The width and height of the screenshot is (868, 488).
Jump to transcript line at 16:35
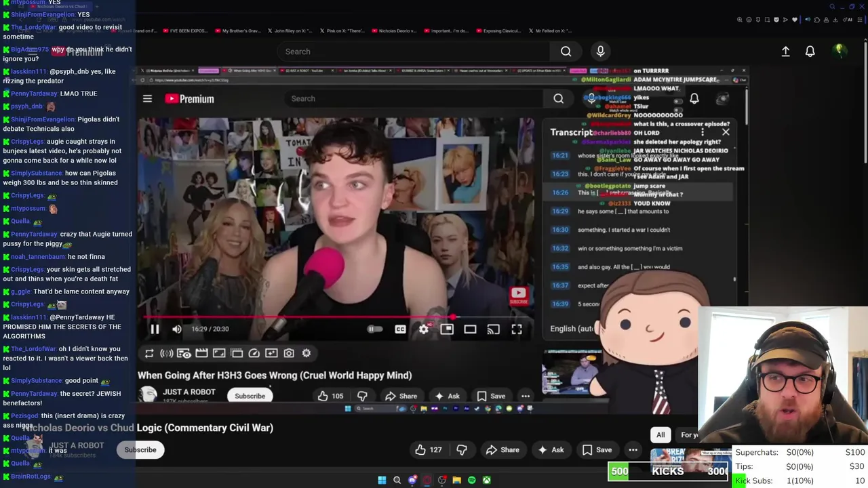pos(639,267)
